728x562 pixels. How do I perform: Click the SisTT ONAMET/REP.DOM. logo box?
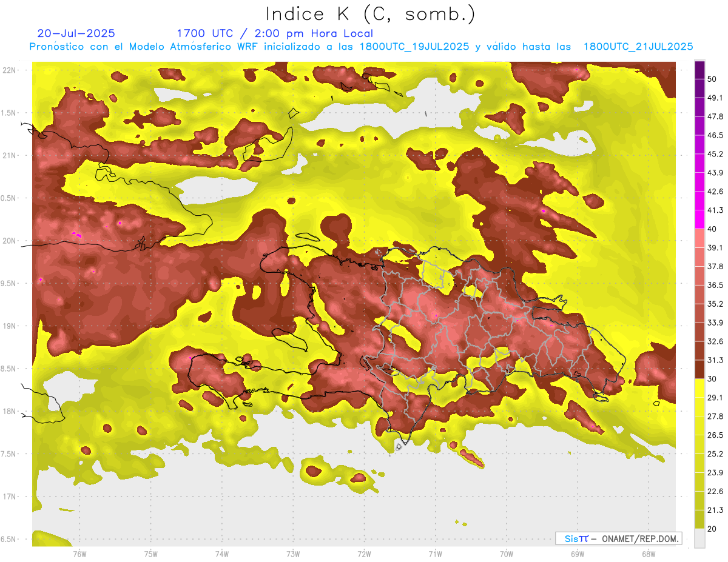click(x=618, y=538)
